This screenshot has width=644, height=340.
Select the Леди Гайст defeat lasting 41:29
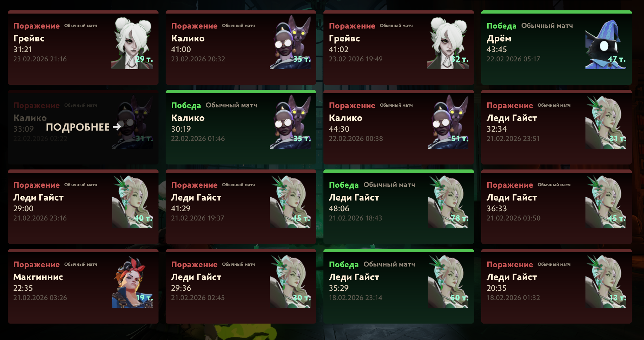pyautogui.click(x=241, y=207)
